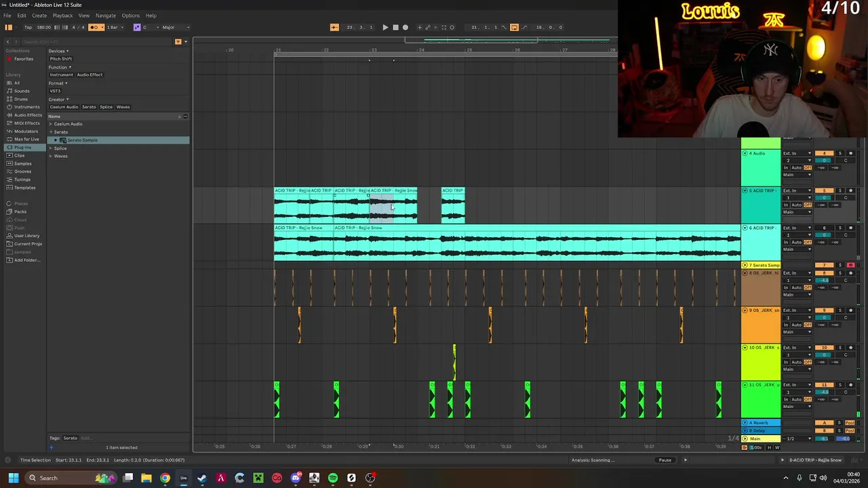Image resolution: width=868 pixels, height=488 pixels.
Task: Open the Playback menu
Action: point(62,16)
